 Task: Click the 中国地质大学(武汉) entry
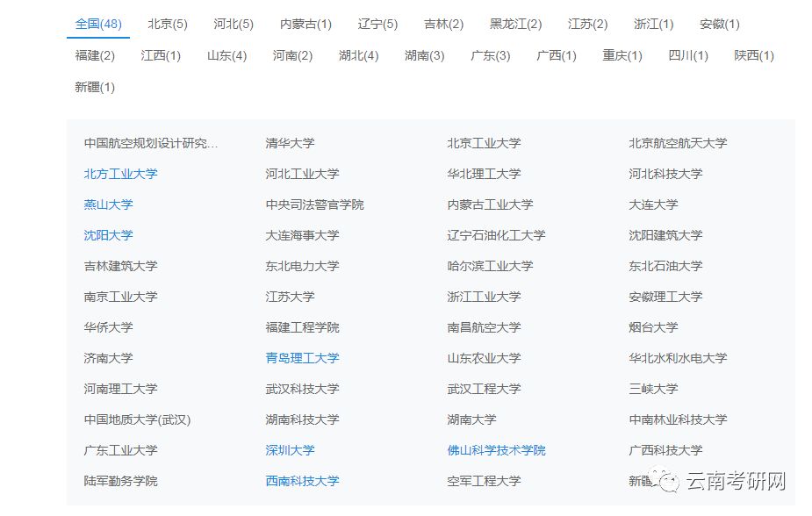pyautogui.click(x=137, y=419)
